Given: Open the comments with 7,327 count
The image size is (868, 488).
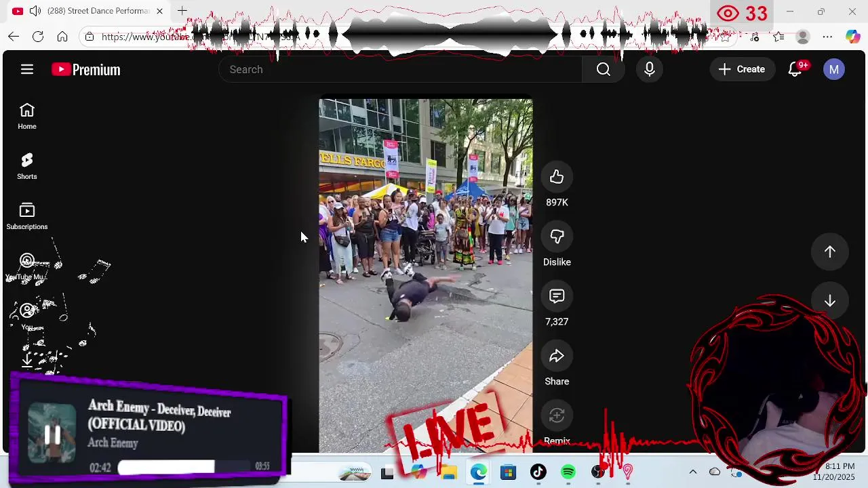Looking at the screenshot, I should (x=557, y=296).
